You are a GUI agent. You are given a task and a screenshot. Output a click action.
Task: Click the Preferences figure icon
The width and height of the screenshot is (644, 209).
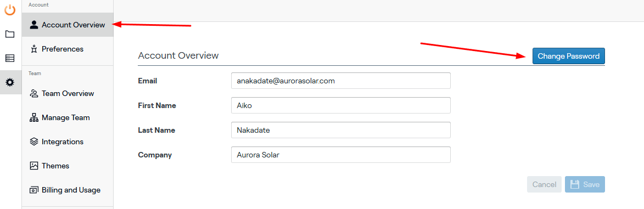pyautogui.click(x=34, y=49)
